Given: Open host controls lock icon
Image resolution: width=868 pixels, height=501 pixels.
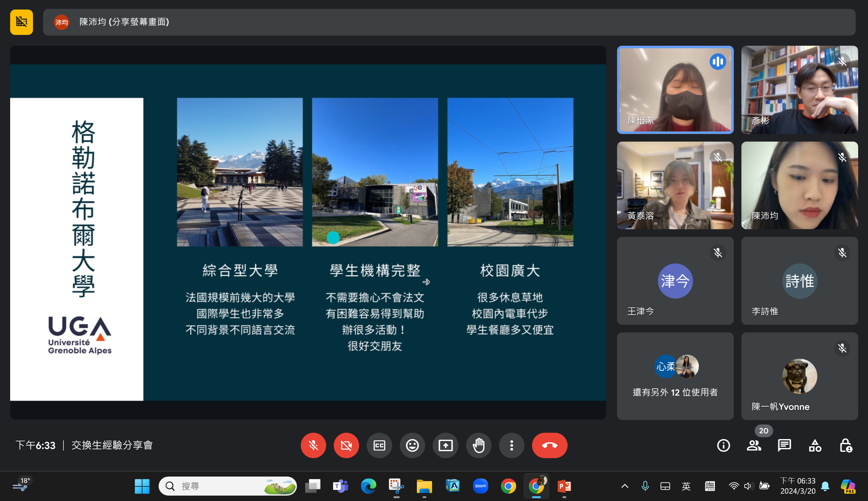Looking at the screenshot, I should (846, 446).
